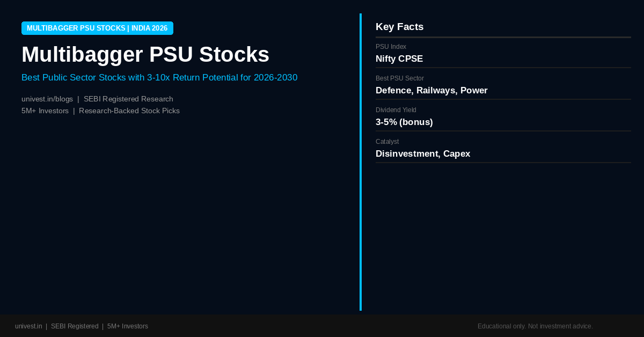Click the Key Facts heading
The width and height of the screenshot is (644, 337).
pos(399,27)
